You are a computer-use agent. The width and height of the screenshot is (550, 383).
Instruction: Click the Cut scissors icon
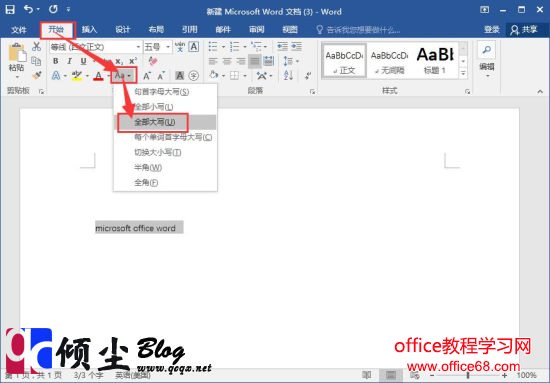point(36,47)
